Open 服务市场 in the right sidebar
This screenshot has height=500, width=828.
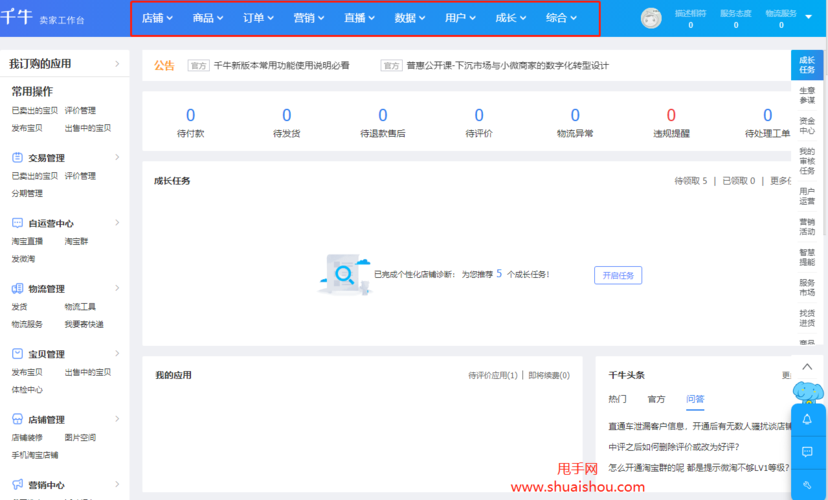tap(807, 287)
